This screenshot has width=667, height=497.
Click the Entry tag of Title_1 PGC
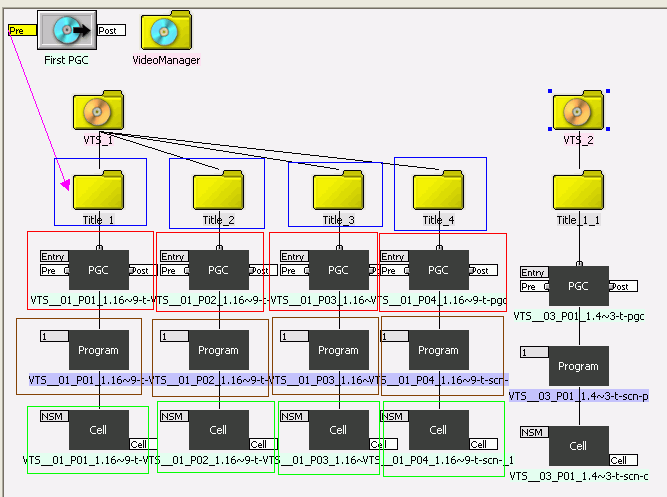(54, 257)
